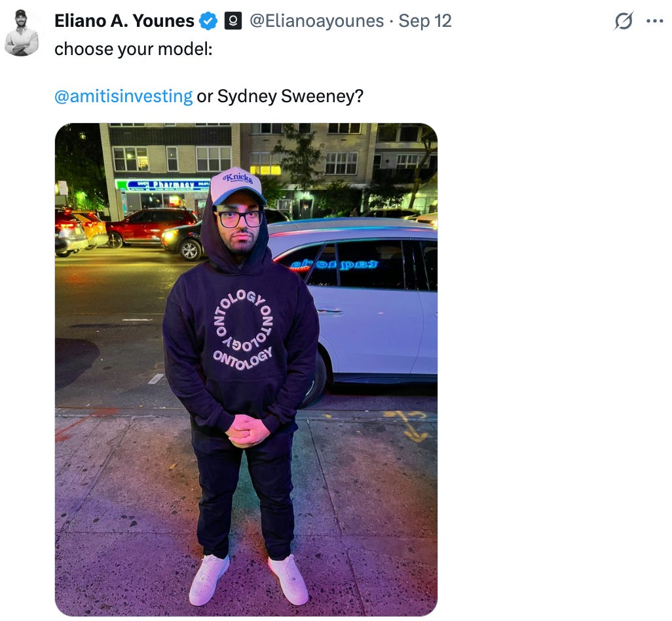The width and height of the screenshot is (672, 621).
Task: Click the 'choose your model:' tweet text
Action: [x=133, y=49]
